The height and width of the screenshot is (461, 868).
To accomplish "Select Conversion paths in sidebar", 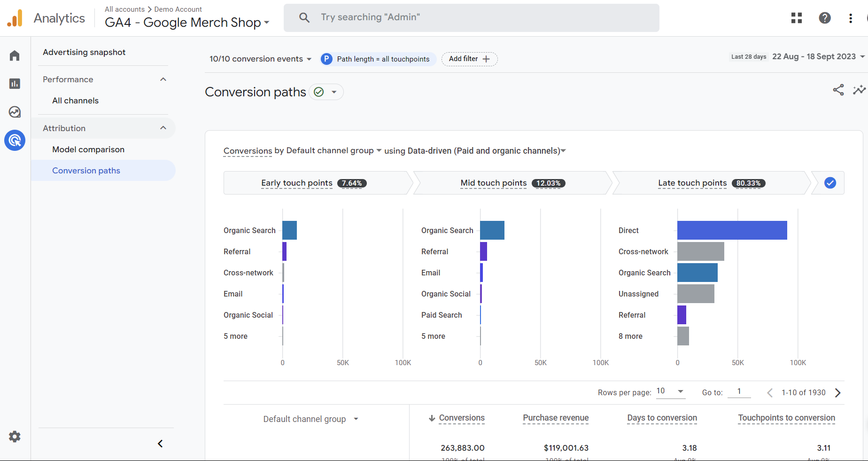I will pyautogui.click(x=103, y=171).
